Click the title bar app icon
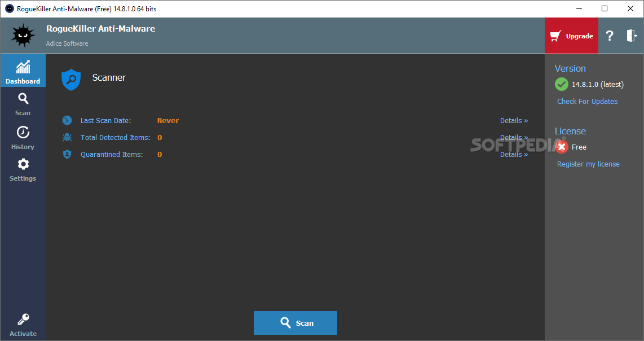The width and height of the screenshot is (644, 341). 10,8
